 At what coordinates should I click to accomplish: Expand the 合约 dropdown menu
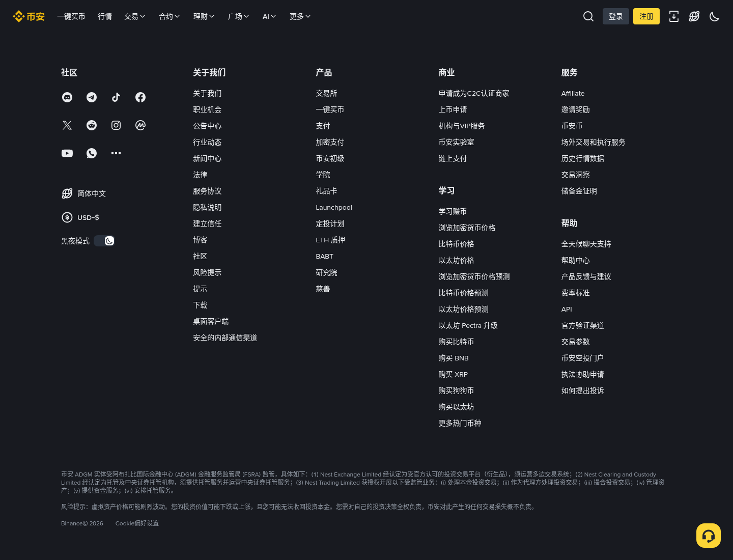[x=170, y=16]
